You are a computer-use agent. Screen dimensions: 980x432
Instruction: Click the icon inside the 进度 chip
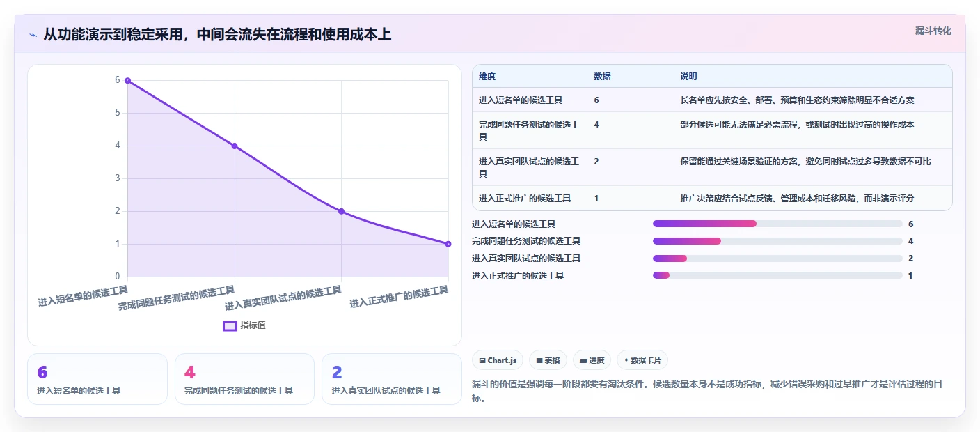[583, 360]
